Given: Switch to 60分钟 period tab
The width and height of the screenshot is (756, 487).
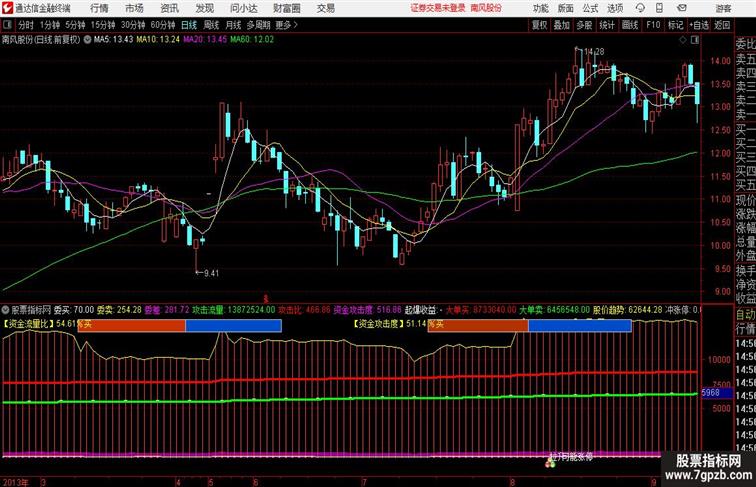Looking at the screenshot, I should (x=163, y=25).
